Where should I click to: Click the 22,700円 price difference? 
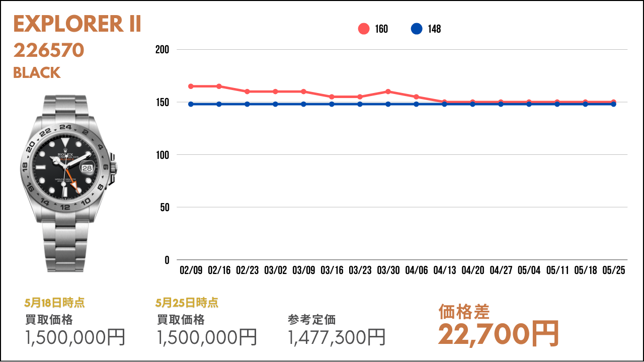click(499, 333)
